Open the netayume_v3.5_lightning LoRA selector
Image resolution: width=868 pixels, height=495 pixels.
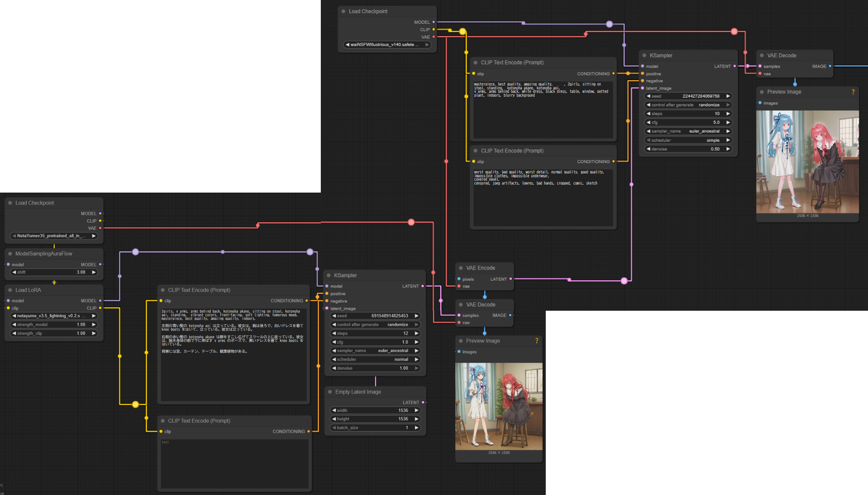(54, 316)
